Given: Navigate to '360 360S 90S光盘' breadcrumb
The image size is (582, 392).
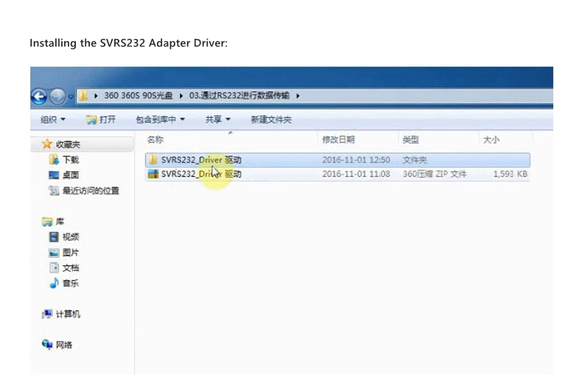Looking at the screenshot, I should coord(138,95).
